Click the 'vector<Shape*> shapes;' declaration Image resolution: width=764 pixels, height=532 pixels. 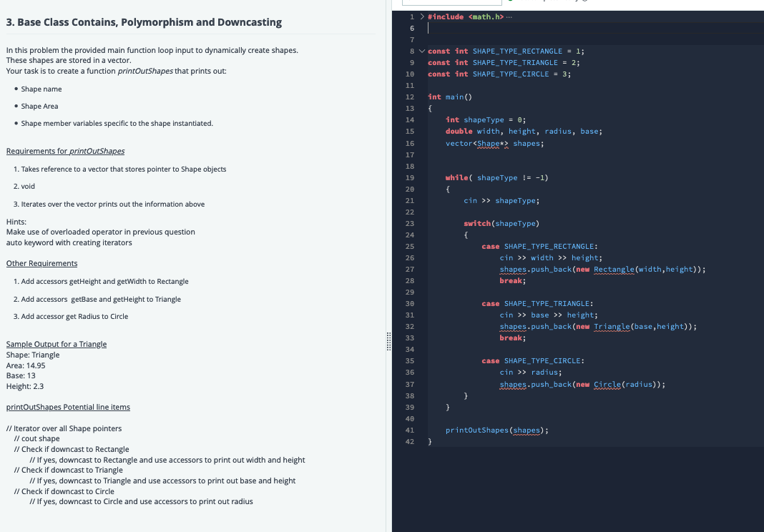click(494, 144)
